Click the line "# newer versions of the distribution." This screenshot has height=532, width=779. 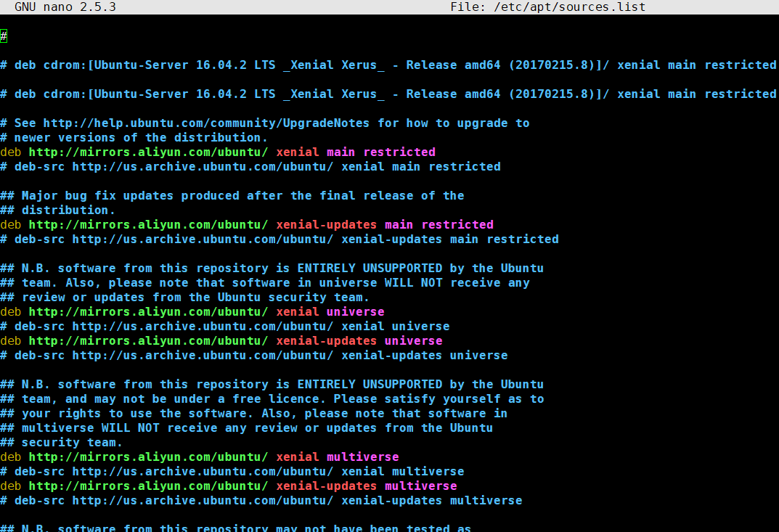[x=134, y=138]
